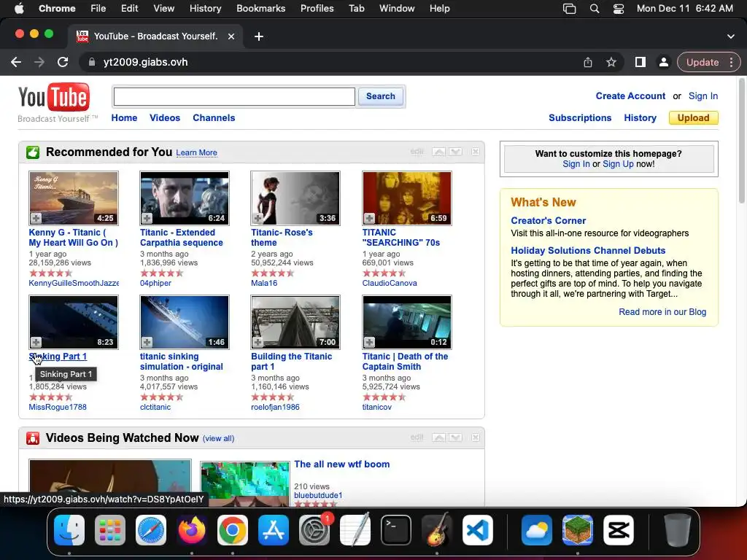Image resolution: width=747 pixels, height=560 pixels.
Task: Open Holiday Solutions Channel Debuts link
Action: click(588, 251)
